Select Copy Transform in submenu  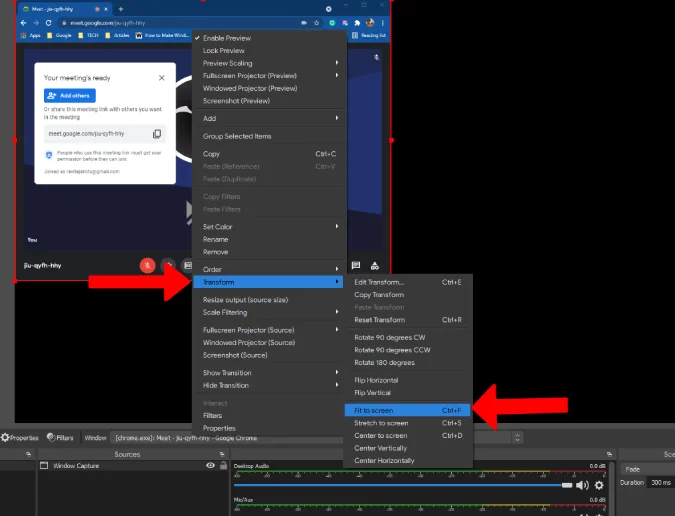(408, 294)
